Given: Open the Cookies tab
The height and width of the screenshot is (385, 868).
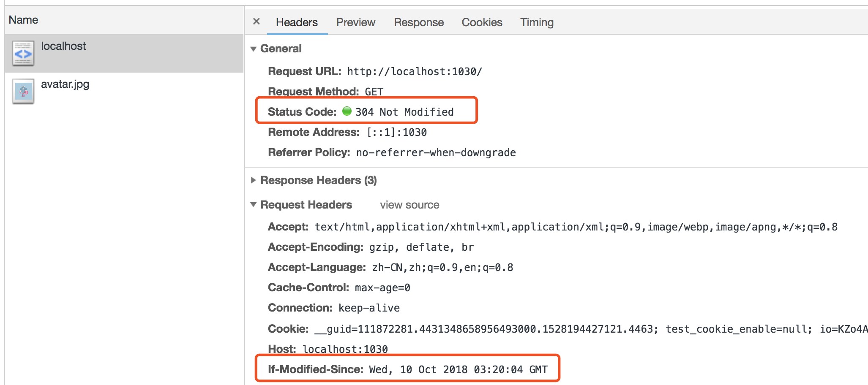Looking at the screenshot, I should click(x=482, y=22).
